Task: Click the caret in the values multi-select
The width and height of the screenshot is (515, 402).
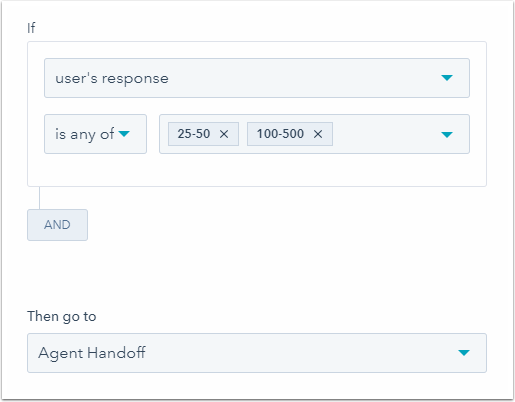Action: pos(447,135)
